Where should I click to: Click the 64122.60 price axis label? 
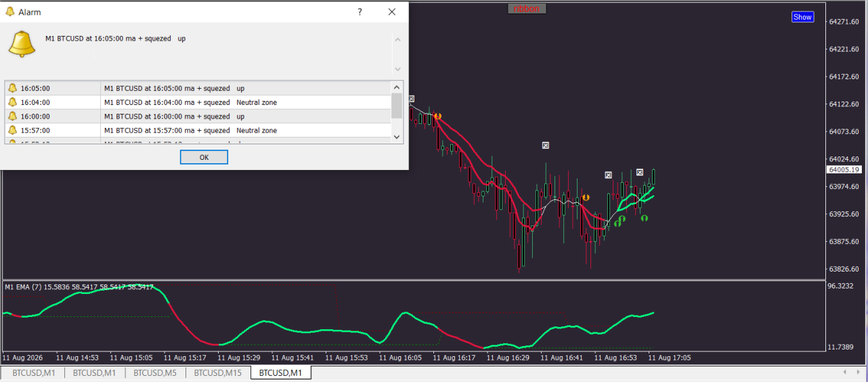coord(843,104)
